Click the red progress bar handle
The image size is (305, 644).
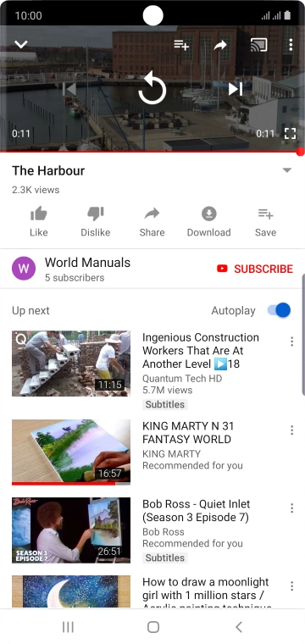tap(301, 152)
